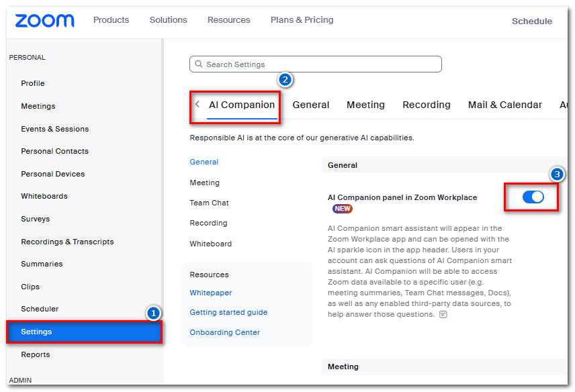Jump to Team Chat section
Screen dimensions: 575x392
coord(209,203)
